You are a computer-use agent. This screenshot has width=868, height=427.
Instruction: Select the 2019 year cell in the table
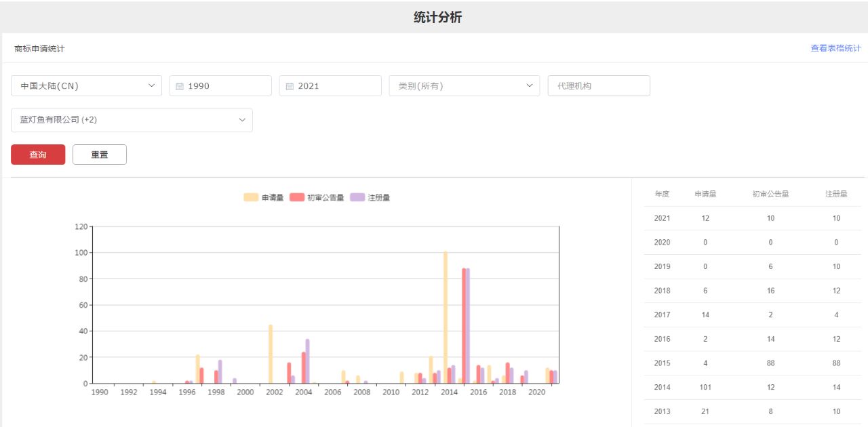[662, 266]
